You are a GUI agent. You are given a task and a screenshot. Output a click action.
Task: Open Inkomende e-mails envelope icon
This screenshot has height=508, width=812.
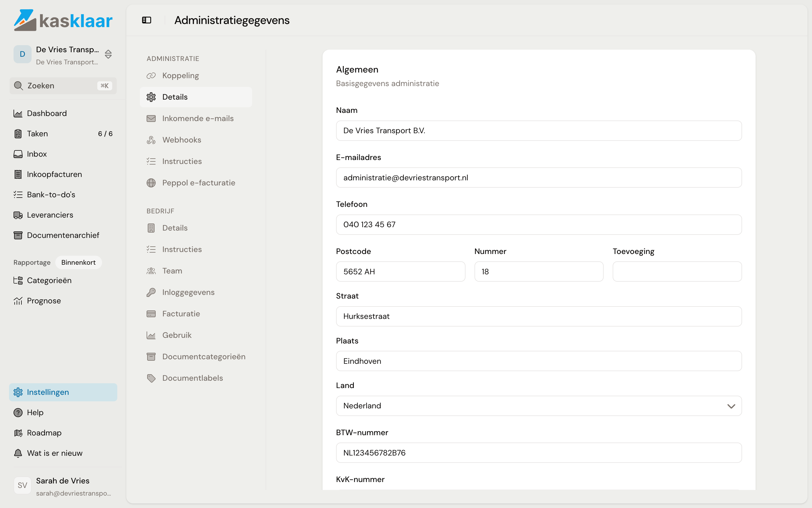point(151,119)
